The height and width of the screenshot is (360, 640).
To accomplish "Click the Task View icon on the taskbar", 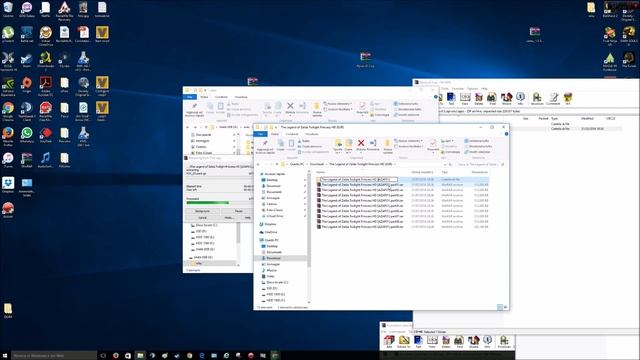I will pyautogui.click(x=103, y=356).
